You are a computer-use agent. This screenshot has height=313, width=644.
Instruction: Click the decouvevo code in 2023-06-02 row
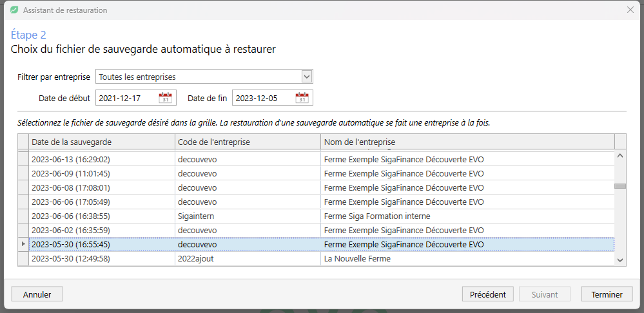click(x=248, y=230)
